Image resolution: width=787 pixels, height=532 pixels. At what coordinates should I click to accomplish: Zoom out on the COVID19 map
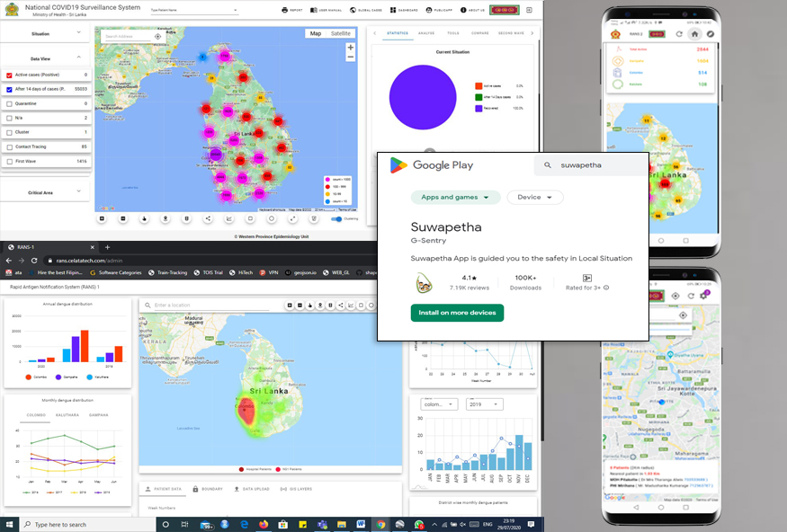(x=351, y=58)
